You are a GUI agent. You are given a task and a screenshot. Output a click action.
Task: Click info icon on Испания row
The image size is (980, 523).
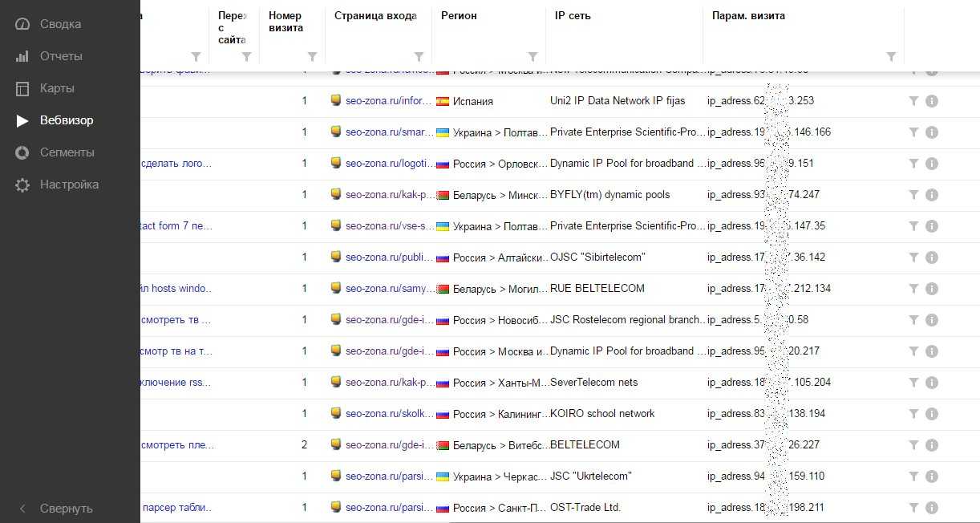931,101
